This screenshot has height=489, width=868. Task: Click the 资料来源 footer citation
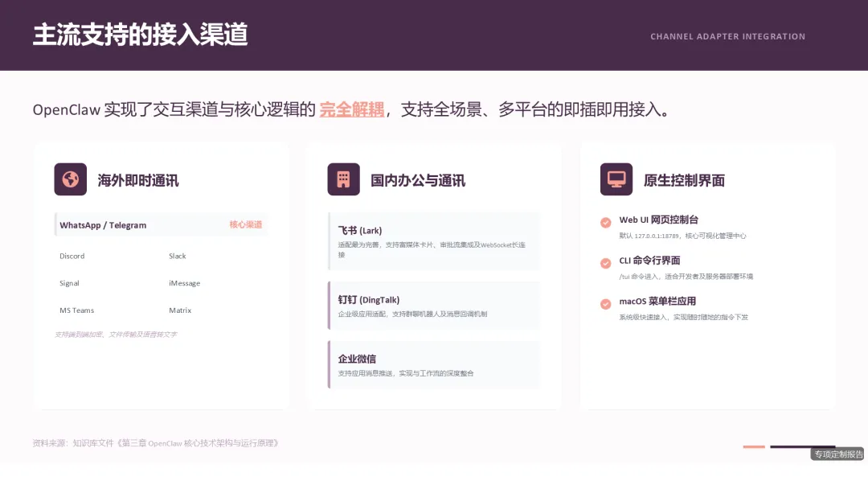point(156,443)
